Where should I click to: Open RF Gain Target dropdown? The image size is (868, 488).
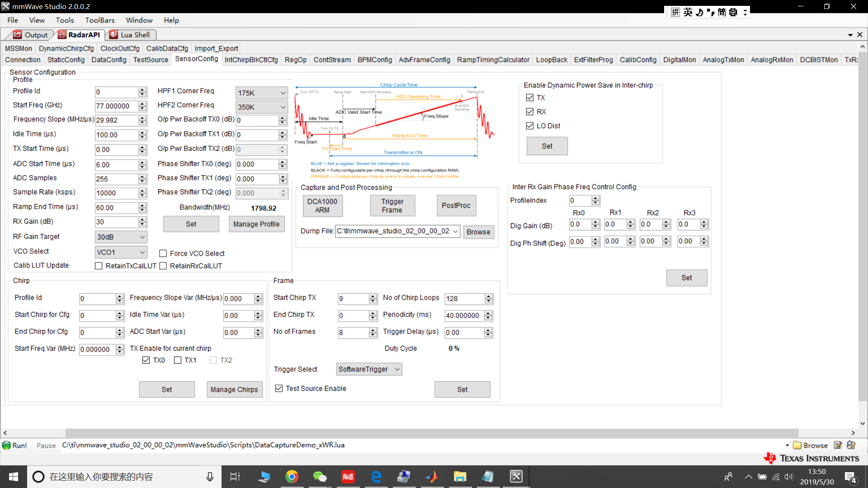[x=121, y=237]
